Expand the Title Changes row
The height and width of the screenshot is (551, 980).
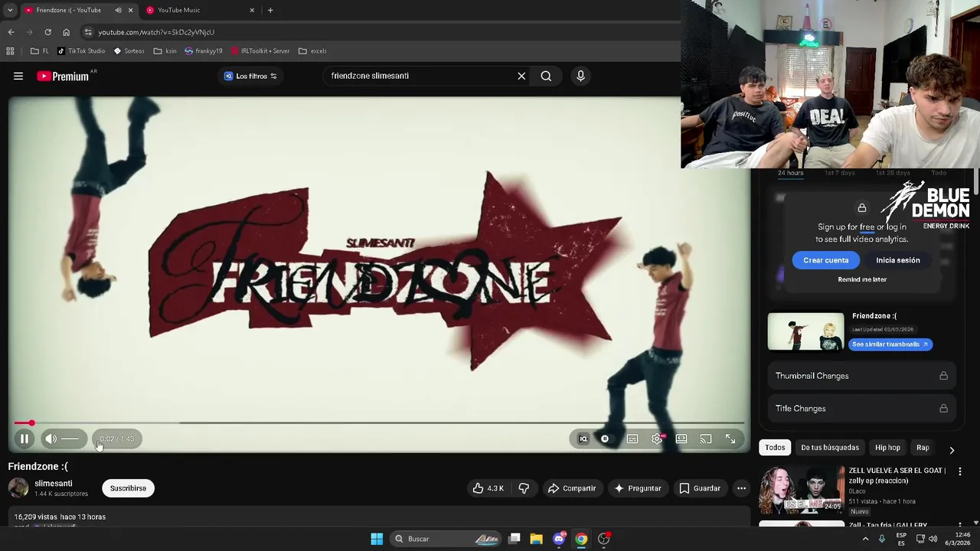[861, 409]
